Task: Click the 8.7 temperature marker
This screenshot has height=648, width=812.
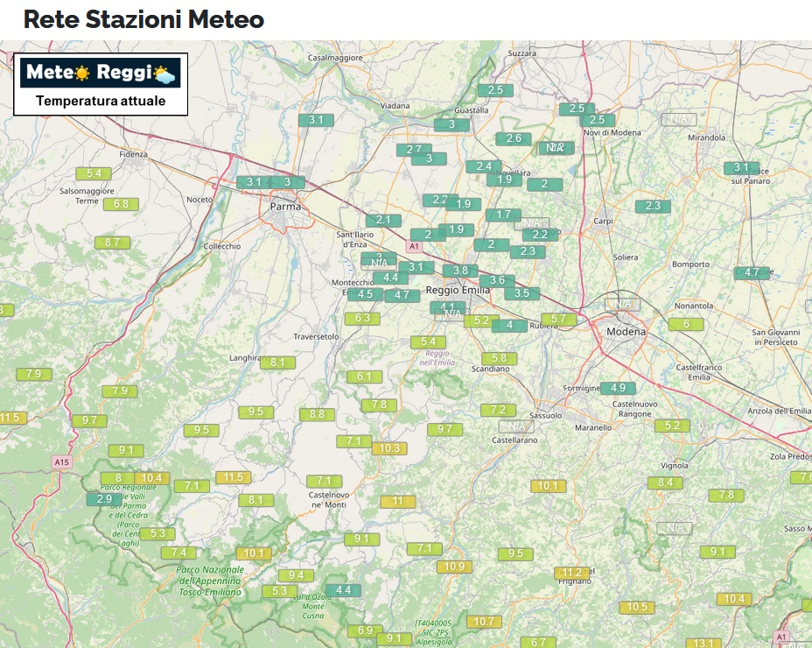Action: coord(112,242)
